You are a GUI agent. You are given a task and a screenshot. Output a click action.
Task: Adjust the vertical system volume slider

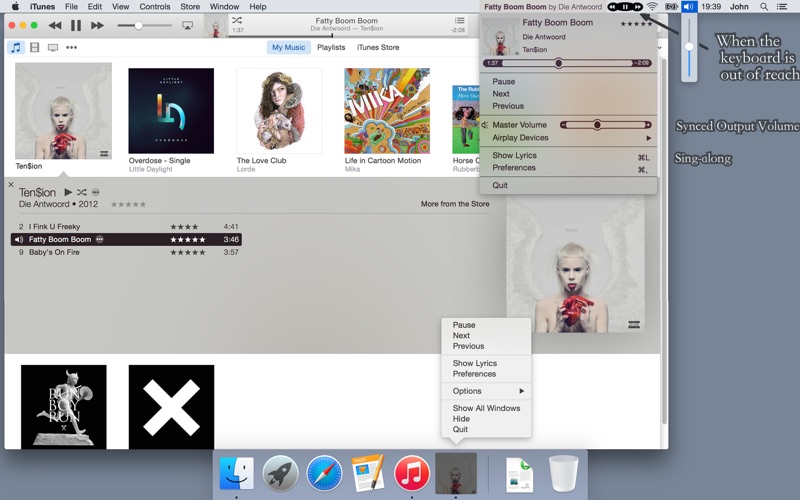pyautogui.click(x=689, y=46)
